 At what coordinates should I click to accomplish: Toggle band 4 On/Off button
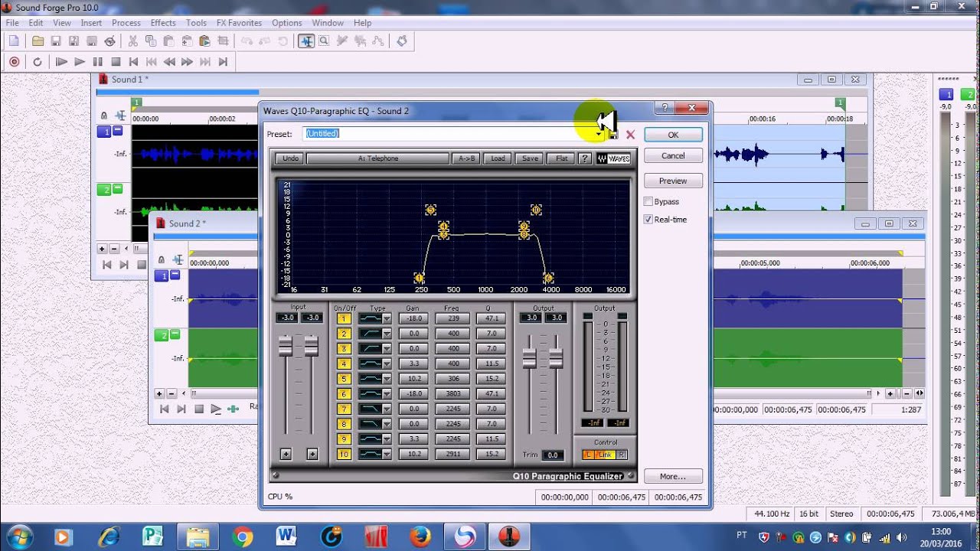pyautogui.click(x=344, y=364)
